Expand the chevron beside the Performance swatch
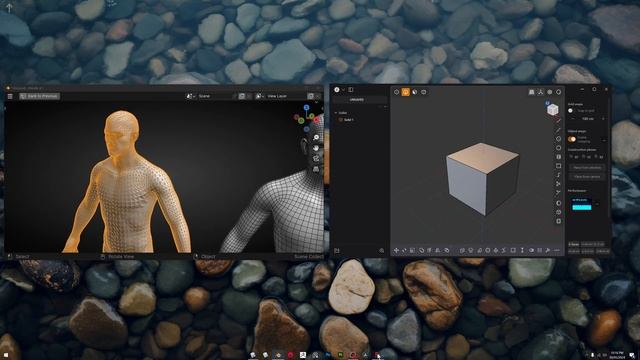 [597, 204]
